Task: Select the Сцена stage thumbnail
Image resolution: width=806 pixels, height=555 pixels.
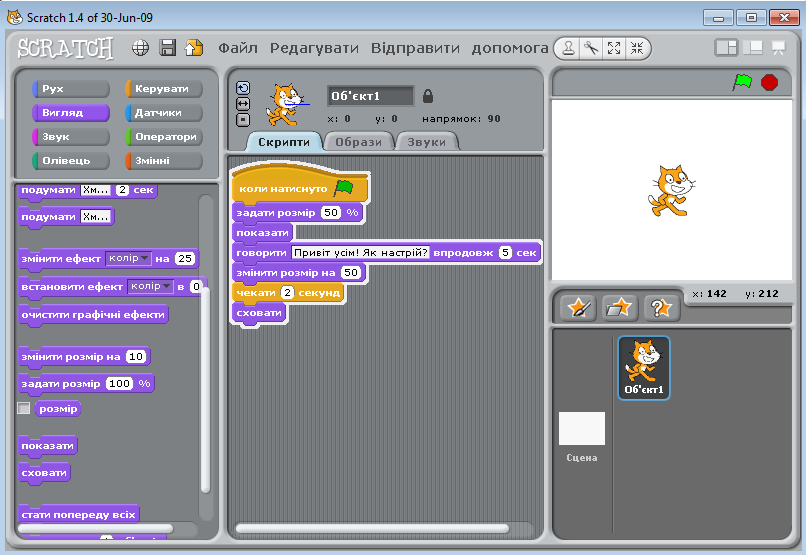Action: pyautogui.click(x=582, y=429)
